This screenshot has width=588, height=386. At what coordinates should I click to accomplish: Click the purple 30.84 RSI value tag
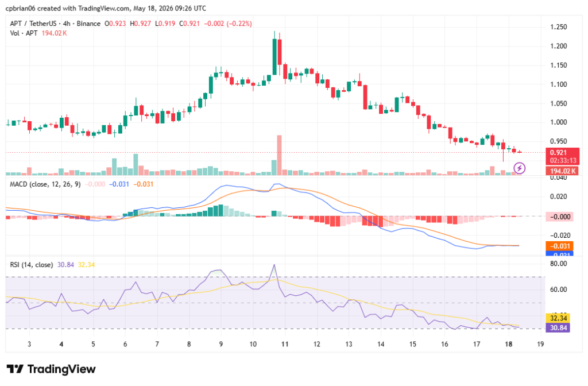pos(558,328)
